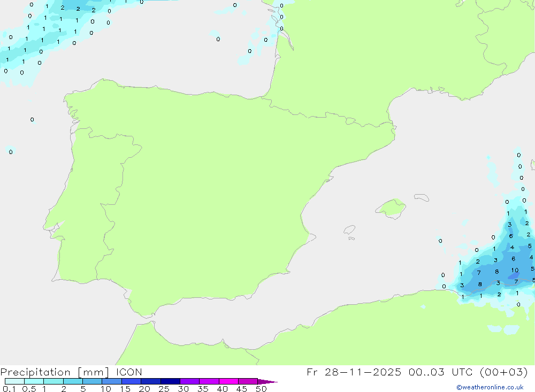Select the 2–5 mm legend color box

tap(73, 381)
